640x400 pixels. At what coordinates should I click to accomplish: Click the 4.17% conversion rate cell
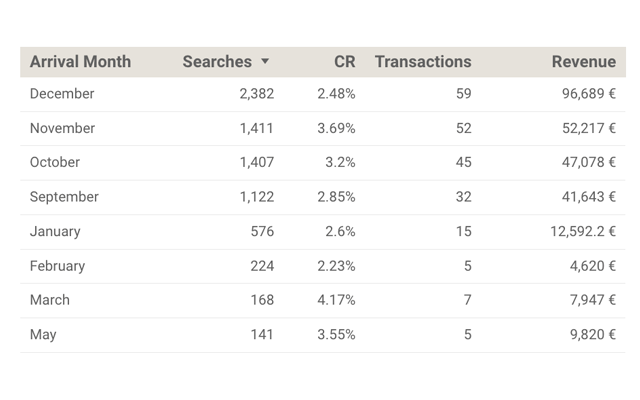tap(336, 300)
